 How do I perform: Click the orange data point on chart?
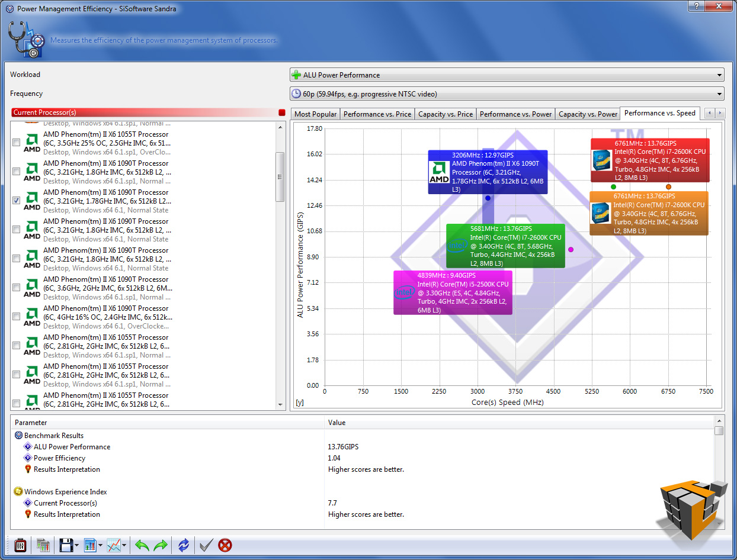pyautogui.click(x=668, y=186)
